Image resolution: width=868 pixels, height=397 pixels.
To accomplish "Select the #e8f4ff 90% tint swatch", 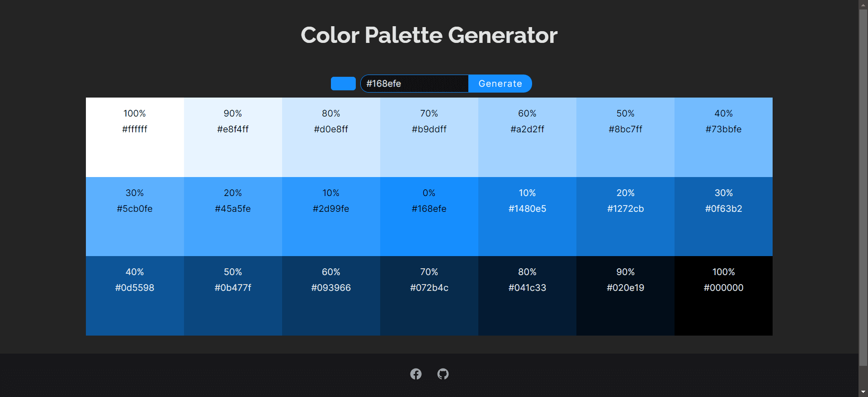I will [232, 137].
